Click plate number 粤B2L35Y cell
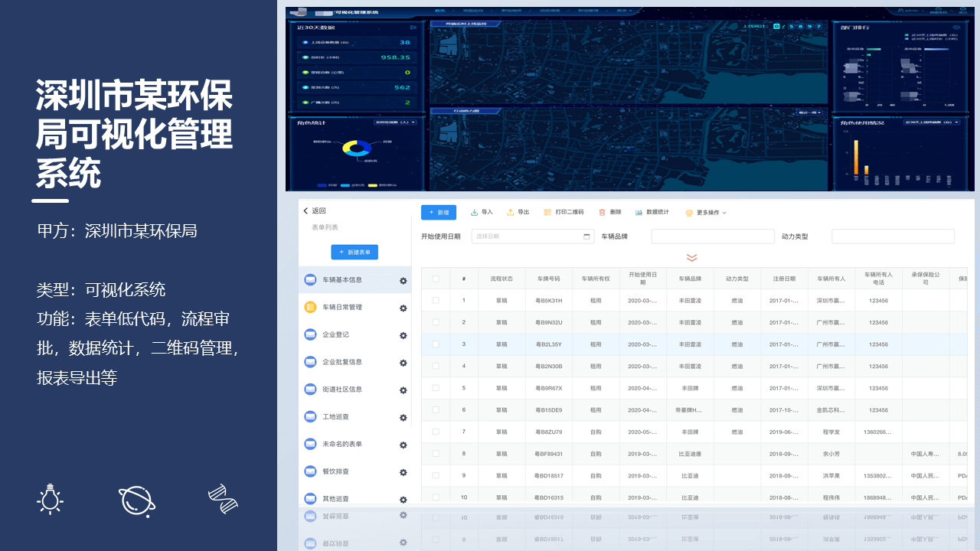Screen dimensions: 980x551 coord(549,344)
